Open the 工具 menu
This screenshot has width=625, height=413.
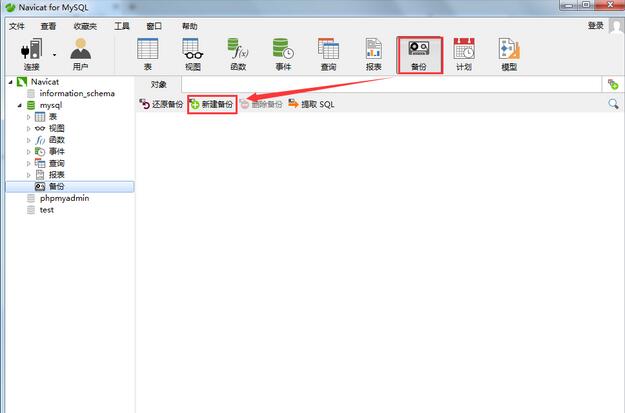click(x=122, y=26)
